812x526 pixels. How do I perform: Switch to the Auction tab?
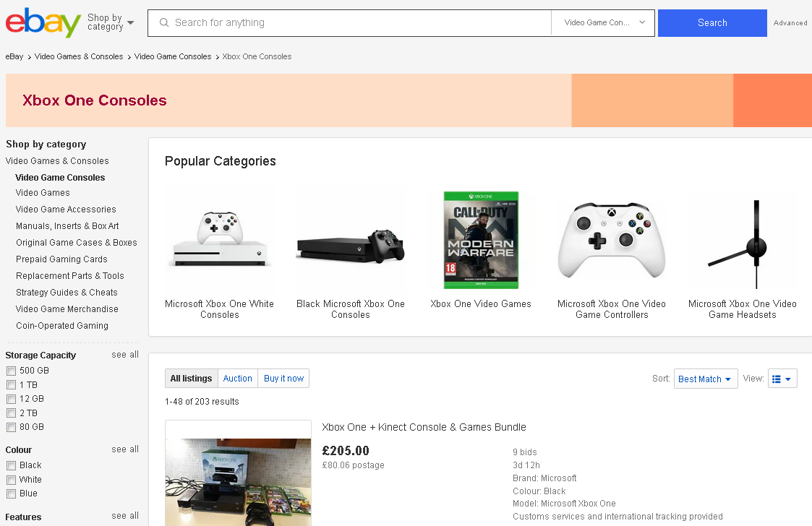point(237,379)
